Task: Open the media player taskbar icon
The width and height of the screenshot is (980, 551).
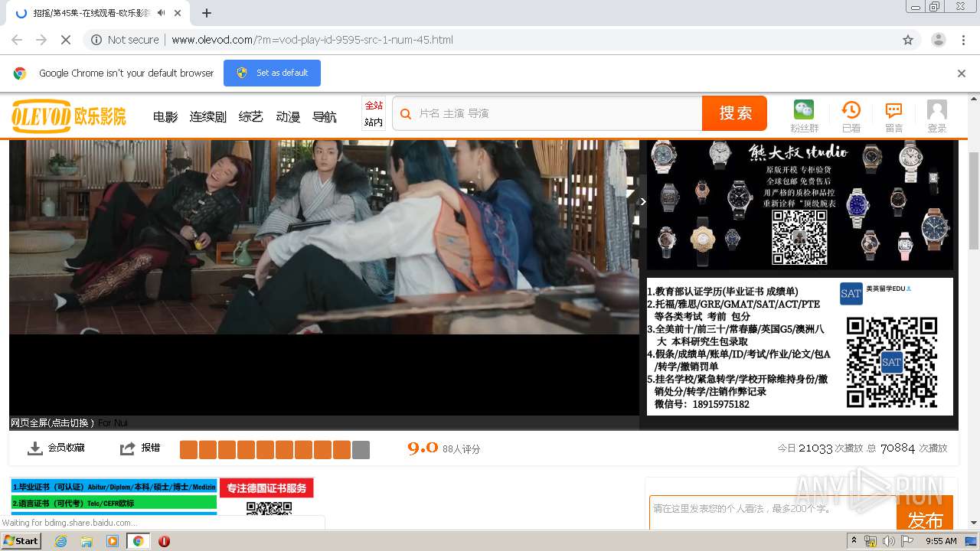Action: (113, 541)
